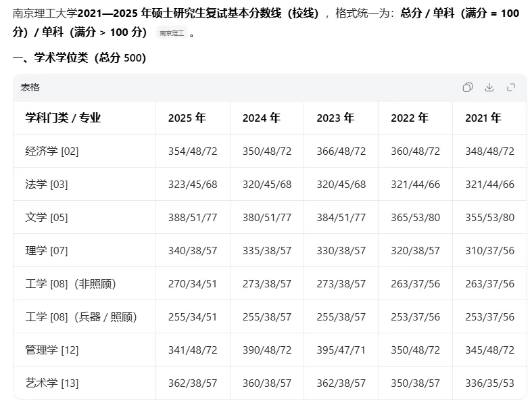This screenshot has height=403, width=532.
Task: Click the 工学 [08]（非照顾）row label
Action: pyautogui.click(x=70, y=283)
